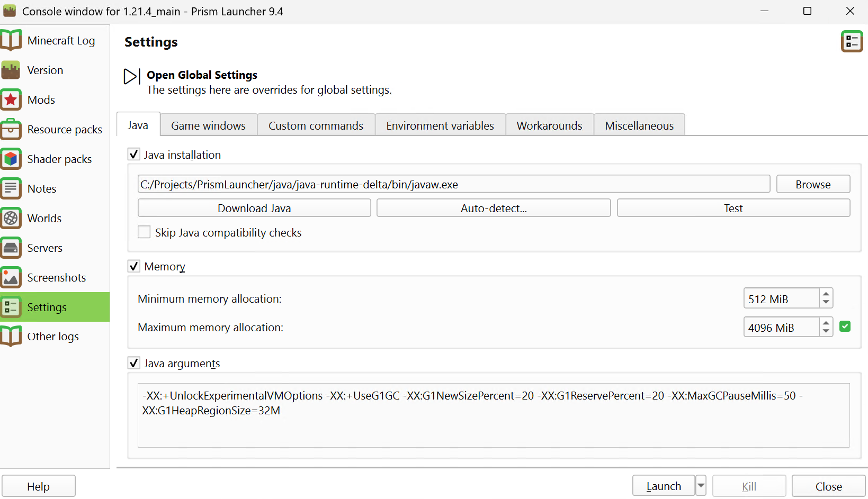Select the Version sidebar label

point(45,70)
